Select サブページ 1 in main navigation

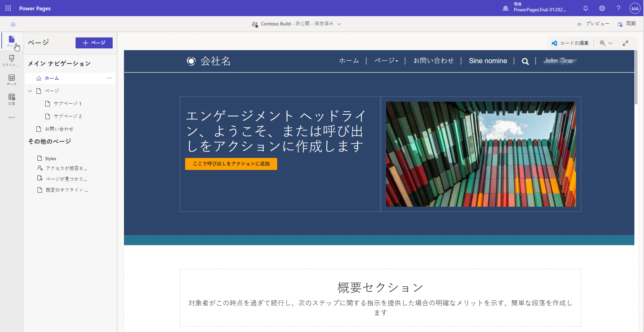67,103
